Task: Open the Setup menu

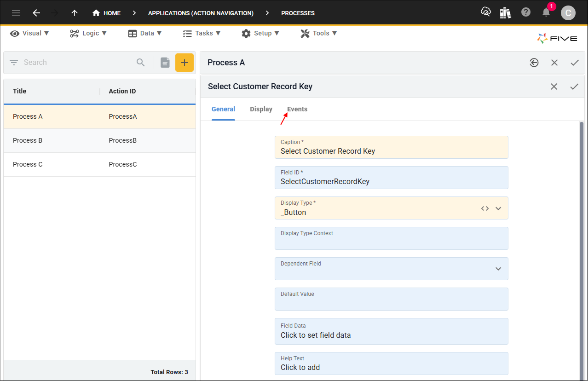Action: point(260,33)
